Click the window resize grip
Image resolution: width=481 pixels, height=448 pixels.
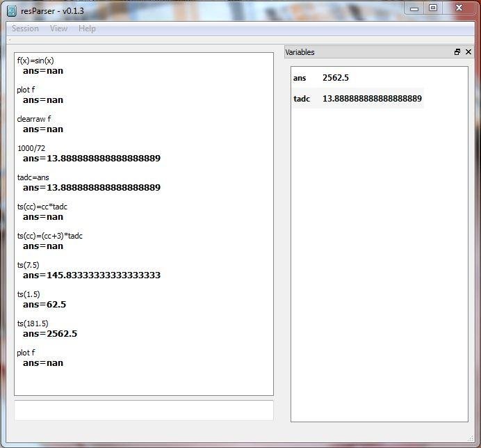471,439
